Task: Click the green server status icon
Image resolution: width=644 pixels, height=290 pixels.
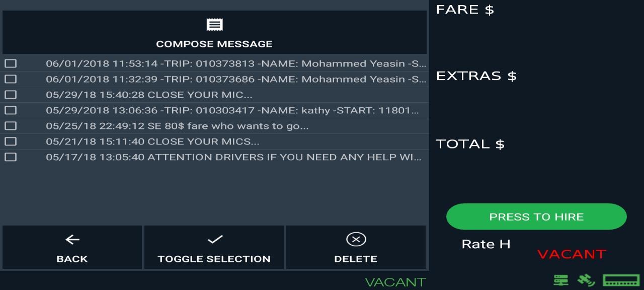Action: 561,280
